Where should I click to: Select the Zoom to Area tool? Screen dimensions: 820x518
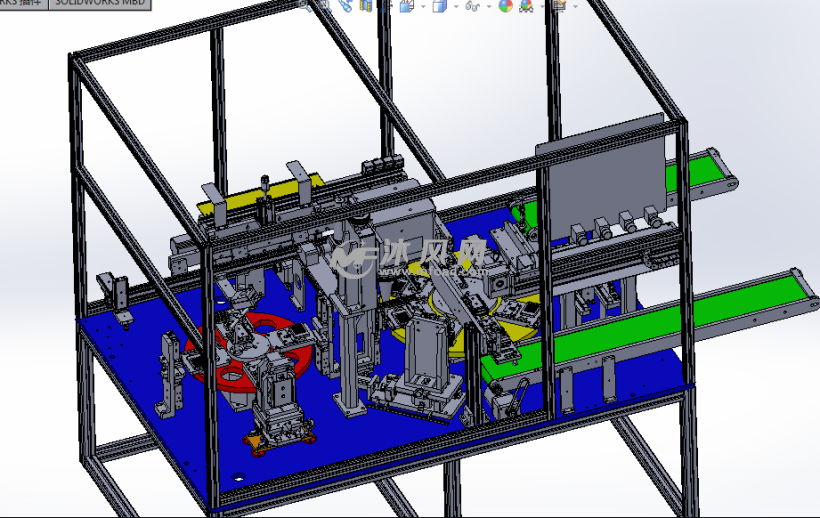click(x=323, y=4)
